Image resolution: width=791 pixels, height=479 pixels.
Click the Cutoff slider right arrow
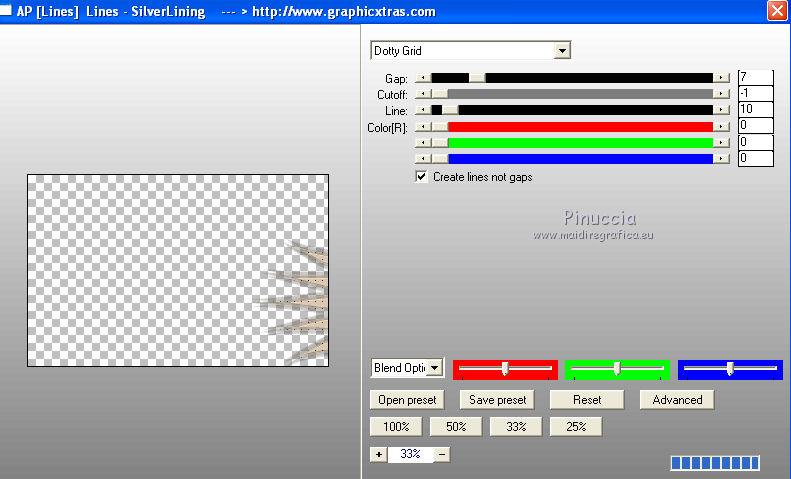point(721,94)
